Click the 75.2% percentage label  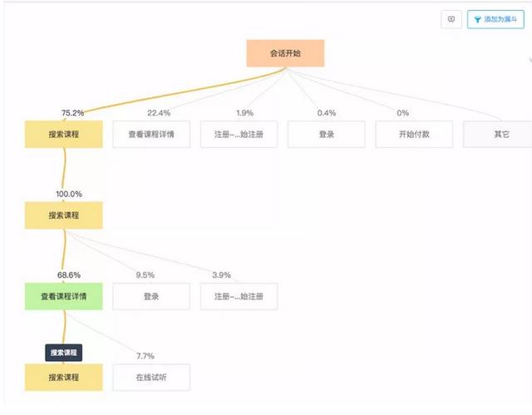coord(72,112)
